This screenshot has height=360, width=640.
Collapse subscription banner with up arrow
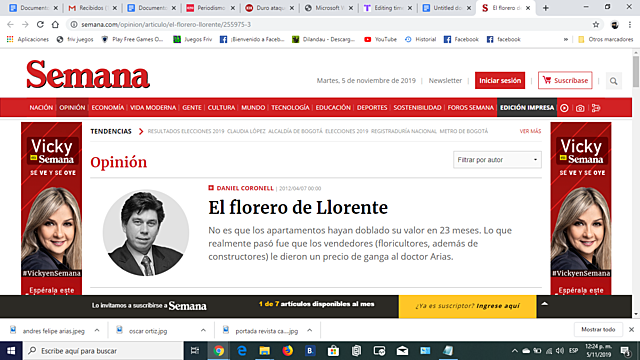544,304
